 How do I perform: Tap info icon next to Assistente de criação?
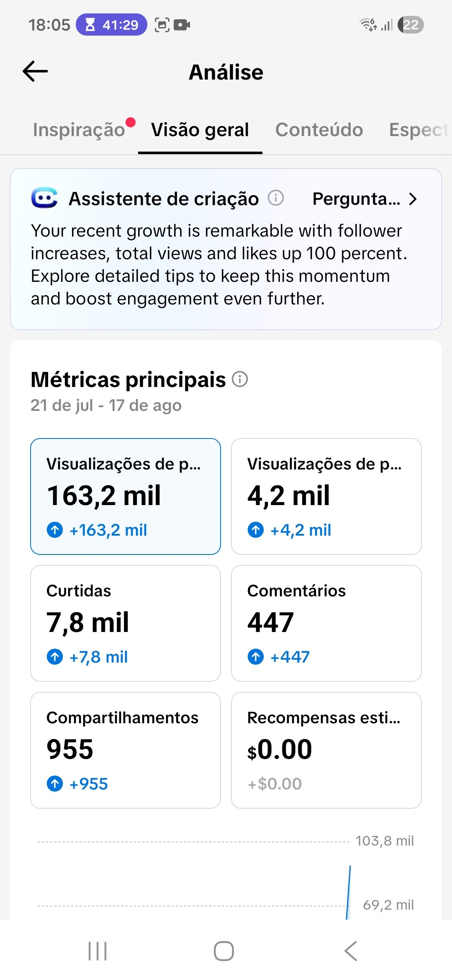[x=276, y=198]
